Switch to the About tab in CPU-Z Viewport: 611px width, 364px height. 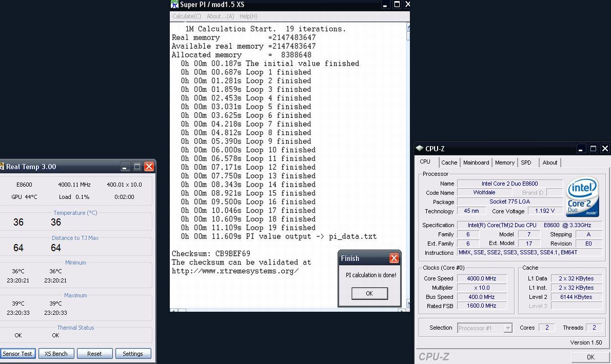(550, 163)
